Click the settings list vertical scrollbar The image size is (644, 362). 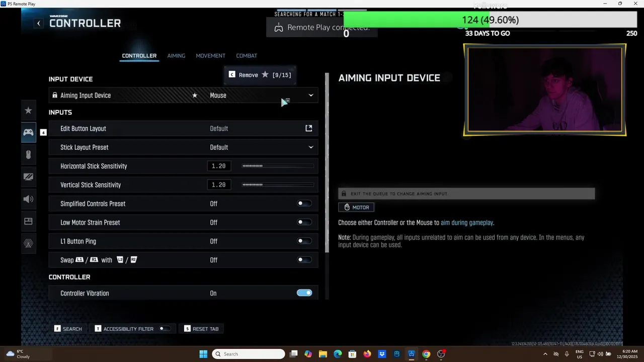tap(327, 162)
